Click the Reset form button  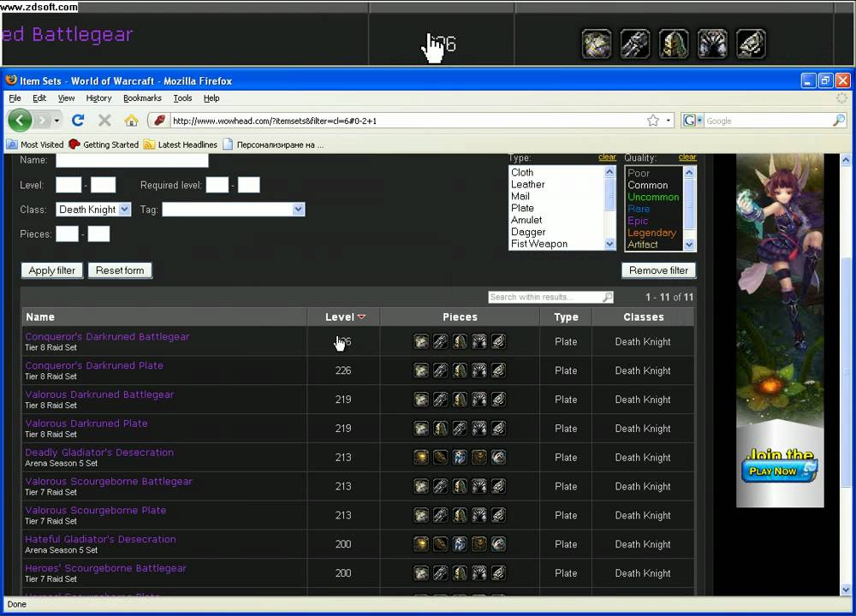click(120, 270)
